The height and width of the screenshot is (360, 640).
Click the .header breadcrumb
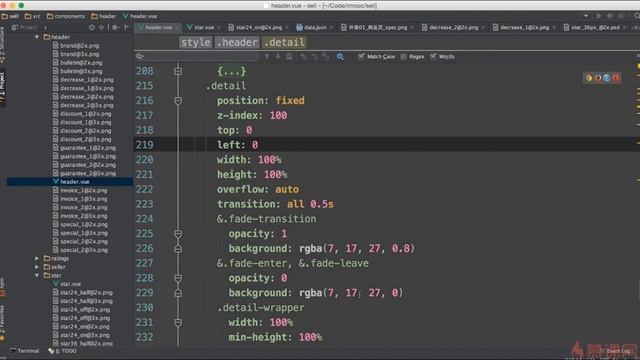(x=237, y=42)
